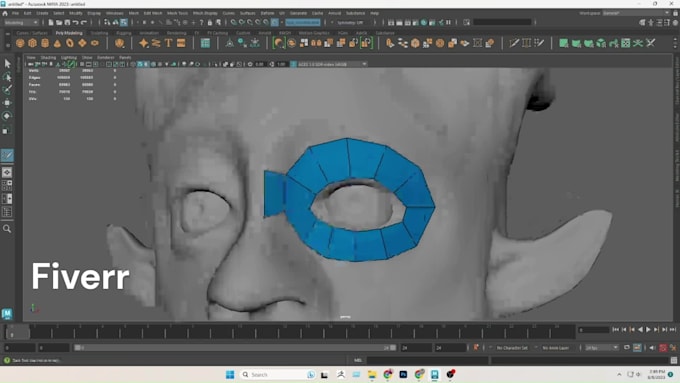Screen dimensions: 680x383
Task: Open the viewport Shading menu
Action: 48,57
